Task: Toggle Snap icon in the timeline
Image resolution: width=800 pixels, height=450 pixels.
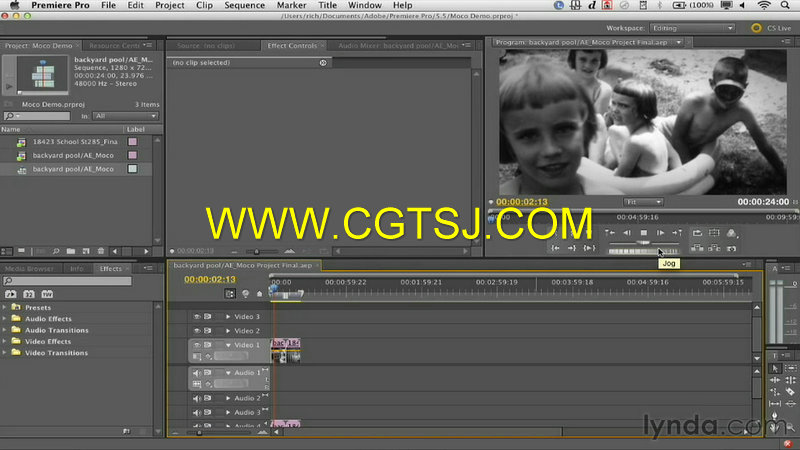Action: [x=230, y=294]
